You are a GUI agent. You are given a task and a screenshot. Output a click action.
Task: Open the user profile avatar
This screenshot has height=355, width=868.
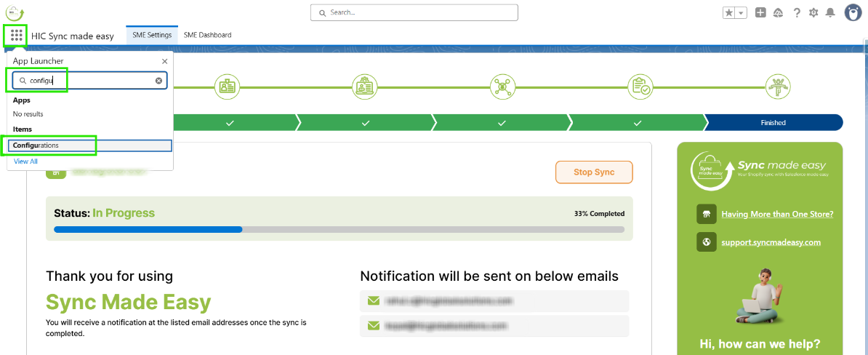[x=853, y=12]
